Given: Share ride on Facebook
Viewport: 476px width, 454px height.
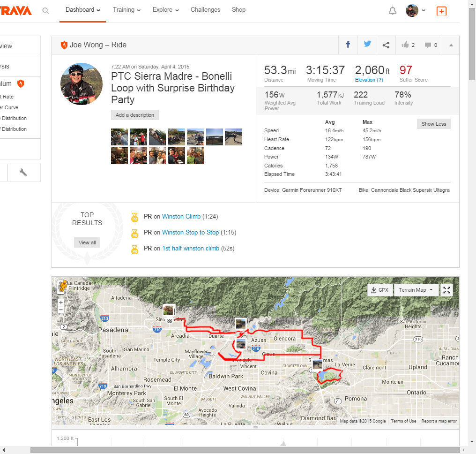Looking at the screenshot, I should point(348,45).
